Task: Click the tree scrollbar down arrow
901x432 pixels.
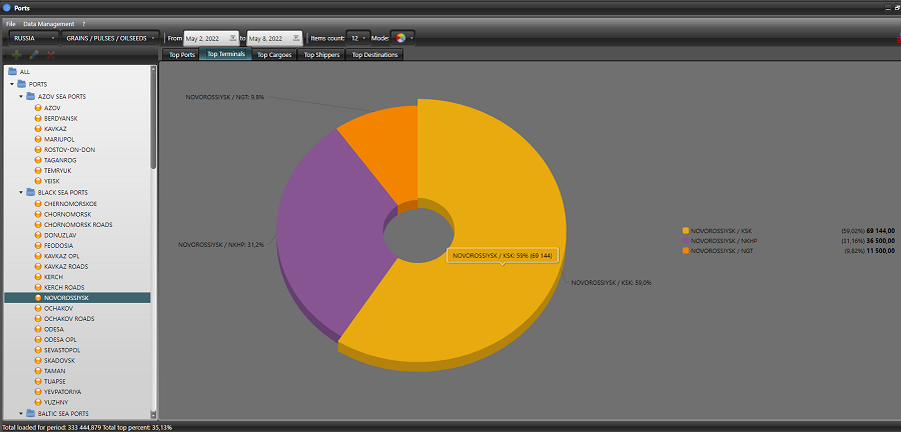Action: click(x=153, y=414)
